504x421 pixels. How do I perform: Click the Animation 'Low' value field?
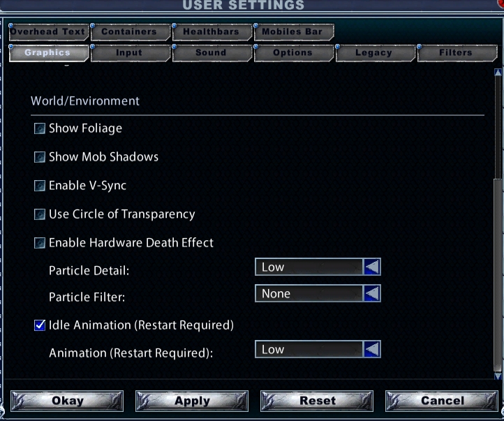(309, 349)
